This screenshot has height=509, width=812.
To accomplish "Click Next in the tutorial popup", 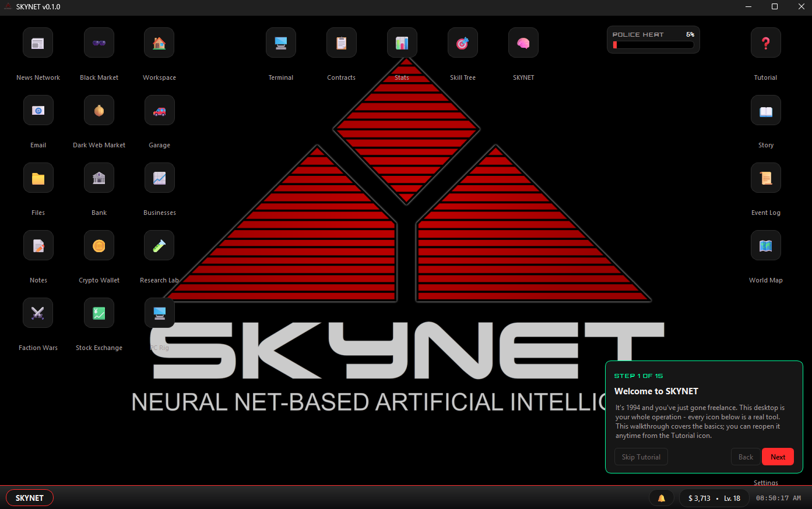I will point(778,457).
